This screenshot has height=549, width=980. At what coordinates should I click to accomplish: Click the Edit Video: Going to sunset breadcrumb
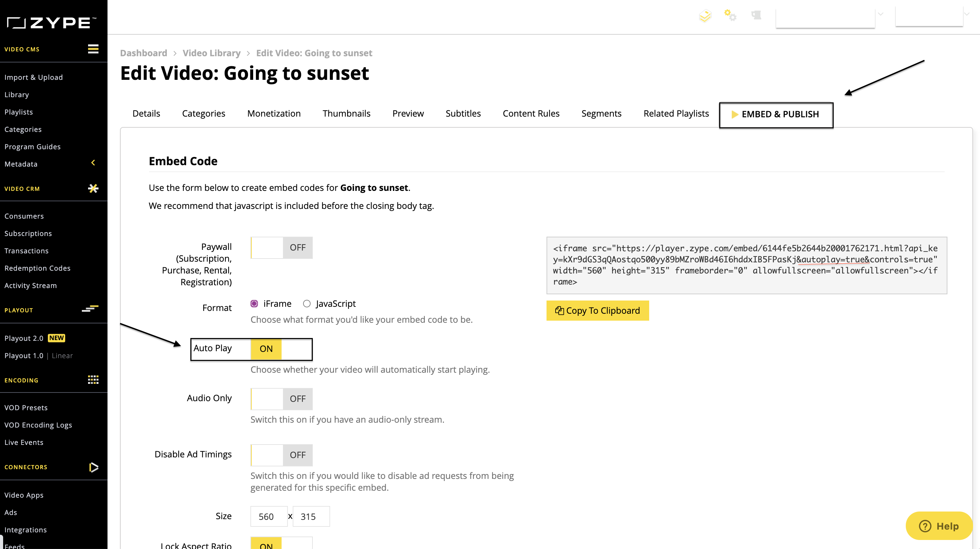pos(314,53)
